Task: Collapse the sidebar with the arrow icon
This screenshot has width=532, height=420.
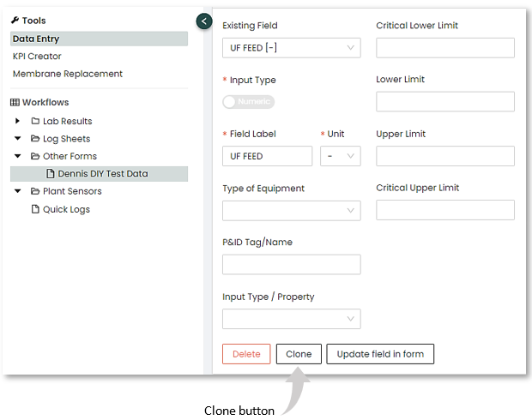Action: (x=203, y=21)
